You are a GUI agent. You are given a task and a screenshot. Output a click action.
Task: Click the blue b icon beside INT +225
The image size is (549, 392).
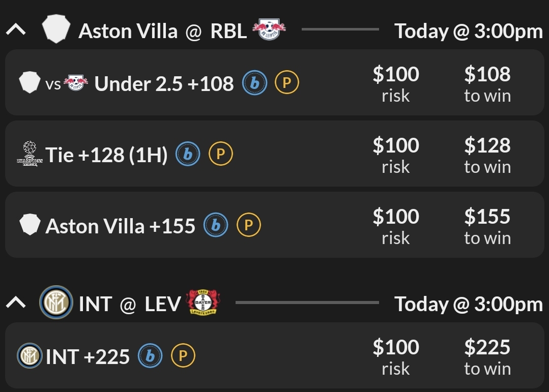pos(150,356)
